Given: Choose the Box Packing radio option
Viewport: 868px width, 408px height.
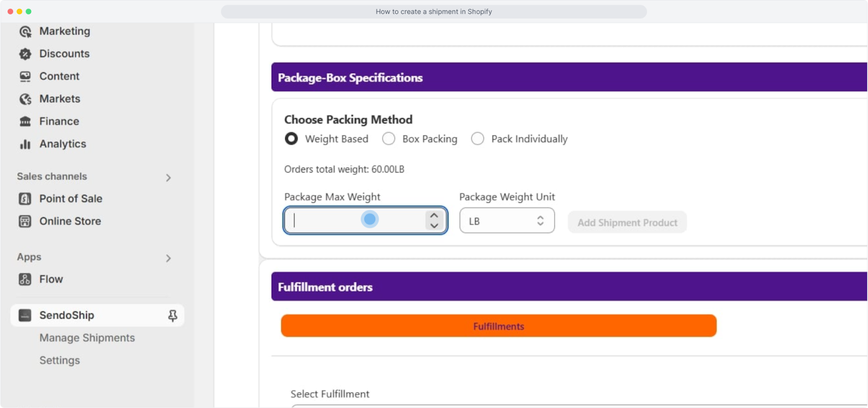Looking at the screenshot, I should [x=388, y=139].
